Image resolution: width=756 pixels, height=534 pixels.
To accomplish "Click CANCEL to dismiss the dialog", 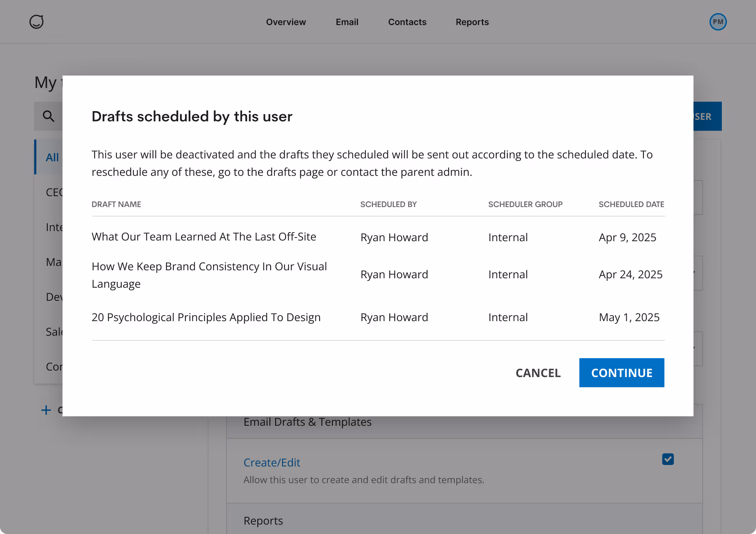I will 538,373.
